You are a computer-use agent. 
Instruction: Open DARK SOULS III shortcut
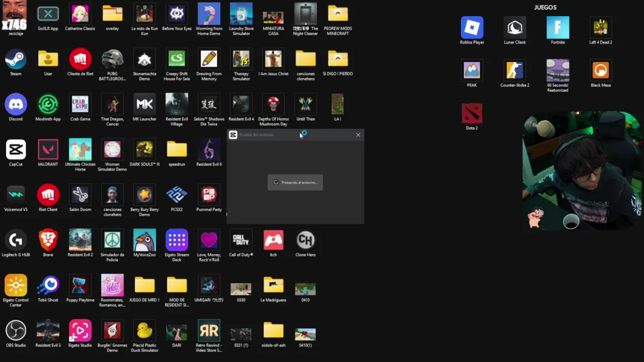click(144, 150)
